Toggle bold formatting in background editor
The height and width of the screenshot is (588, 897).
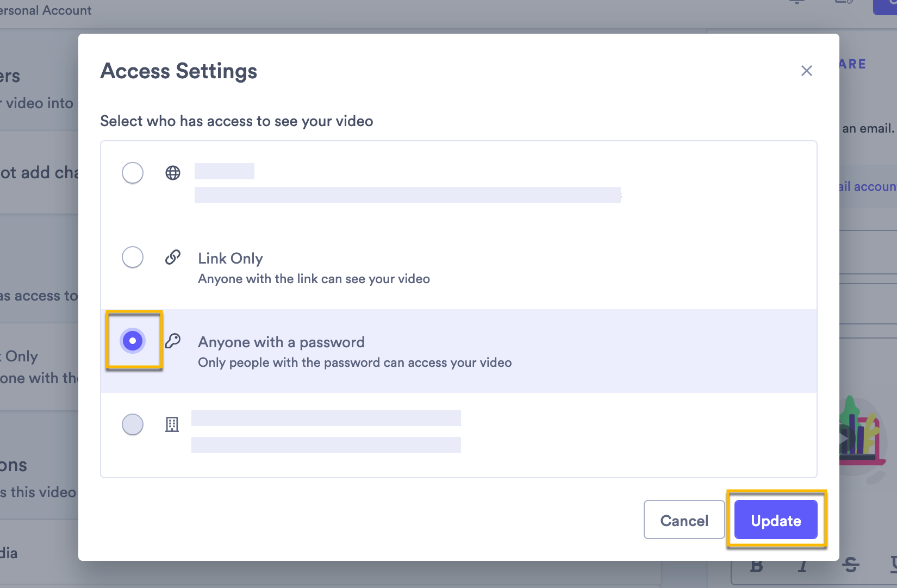[x=756, y=567]
